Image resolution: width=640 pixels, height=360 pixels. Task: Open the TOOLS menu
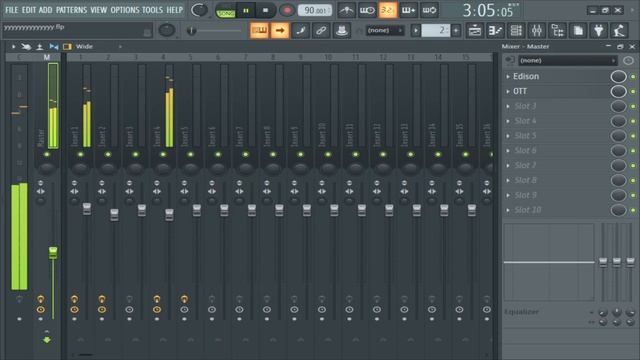(x=152, y=10)
